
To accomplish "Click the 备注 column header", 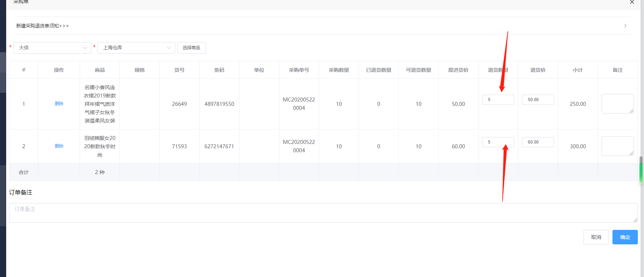I will coord(618,70).
